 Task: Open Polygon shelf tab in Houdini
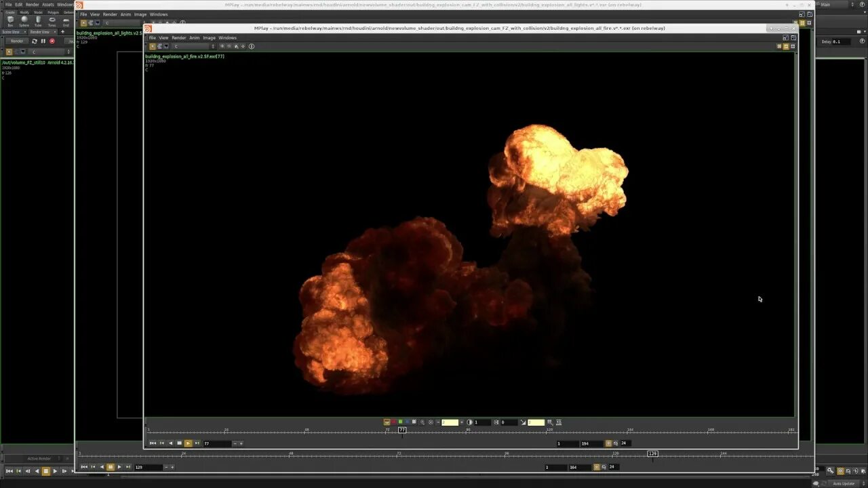[x=53, y=12]
